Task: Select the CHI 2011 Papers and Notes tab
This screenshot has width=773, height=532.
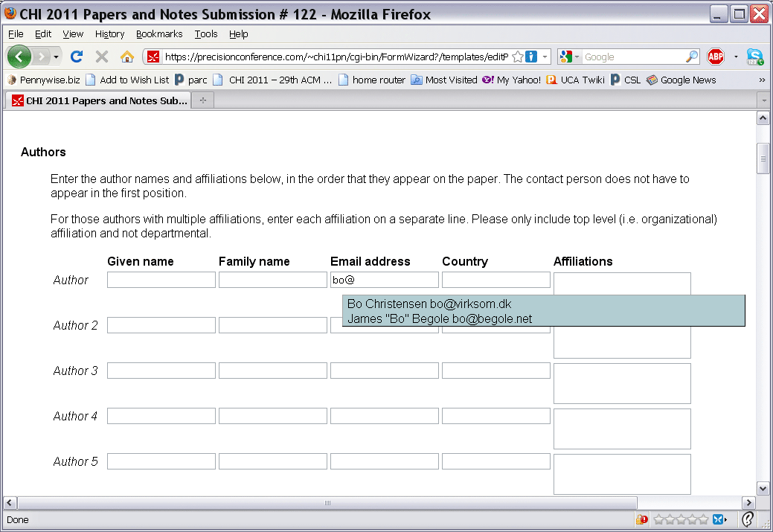Action: 99,100
